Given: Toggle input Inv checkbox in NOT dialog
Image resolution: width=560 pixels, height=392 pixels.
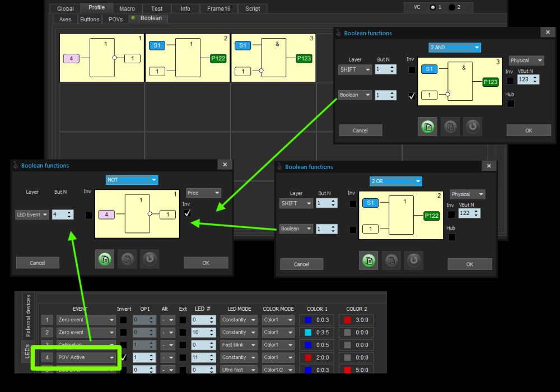Looking at the screenshot, I should [x=89, y=215].
